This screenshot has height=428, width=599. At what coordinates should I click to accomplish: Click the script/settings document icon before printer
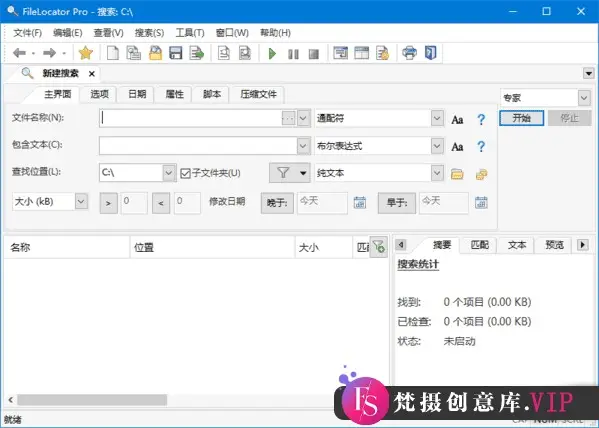click(382, 53)
